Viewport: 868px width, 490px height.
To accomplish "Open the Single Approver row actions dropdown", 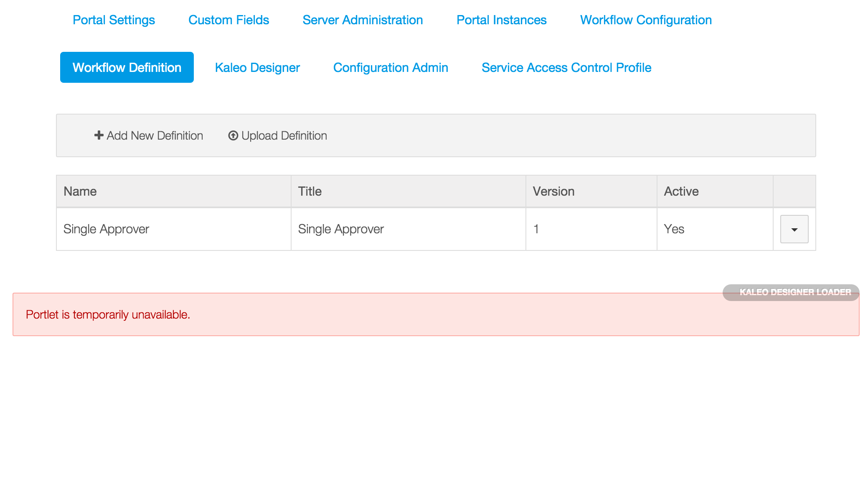I will [x=794, y=229].
